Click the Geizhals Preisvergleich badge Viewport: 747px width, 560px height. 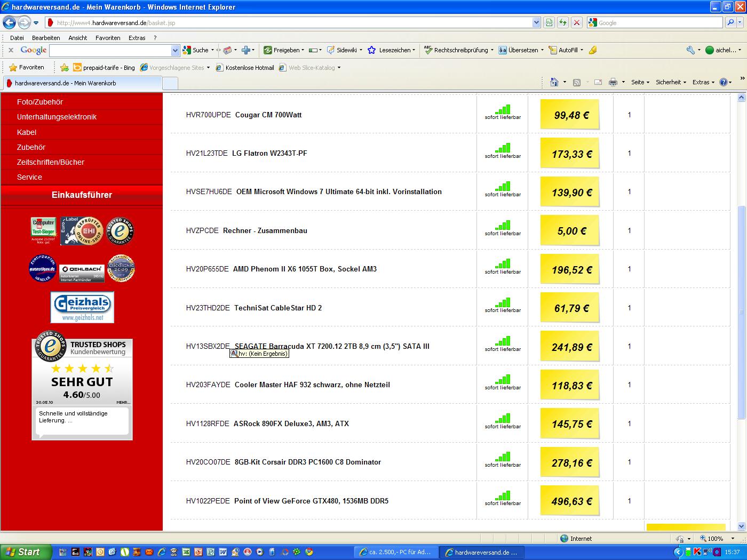tap(82, 307)
